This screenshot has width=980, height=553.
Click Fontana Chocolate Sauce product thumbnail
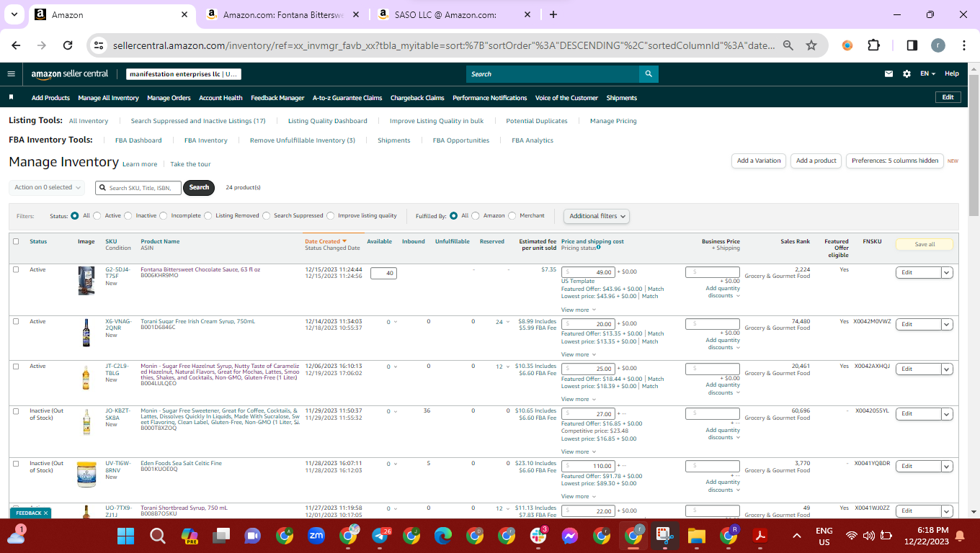click(86, 281)
